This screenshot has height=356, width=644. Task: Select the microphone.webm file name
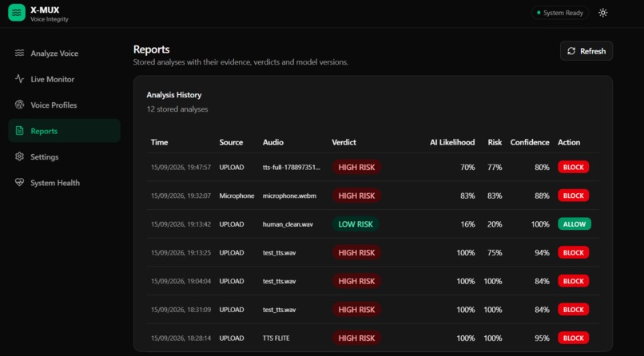289,196
